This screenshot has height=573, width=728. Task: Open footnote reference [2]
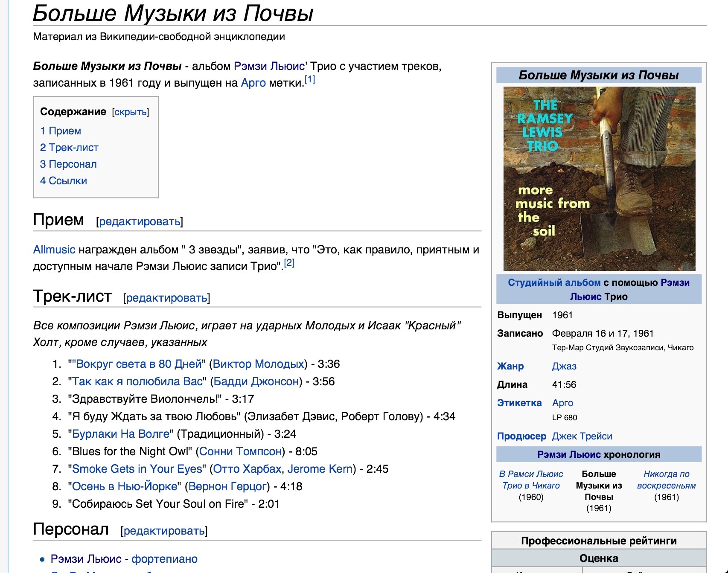tap(289, 263)
